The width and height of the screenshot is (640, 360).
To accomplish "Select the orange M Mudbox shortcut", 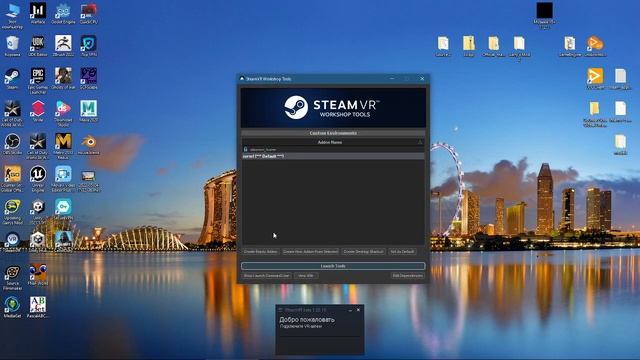I will point(63,146).
